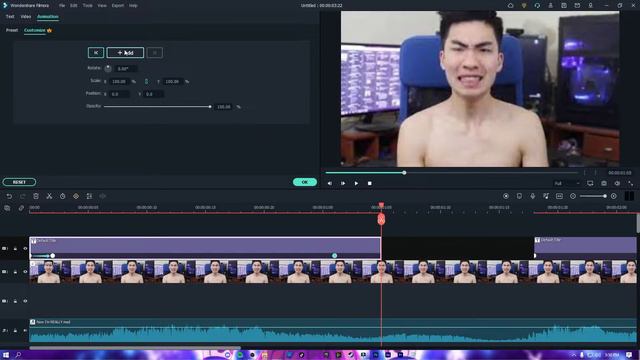Click the timeline zoom out icon

click(573, 196)
